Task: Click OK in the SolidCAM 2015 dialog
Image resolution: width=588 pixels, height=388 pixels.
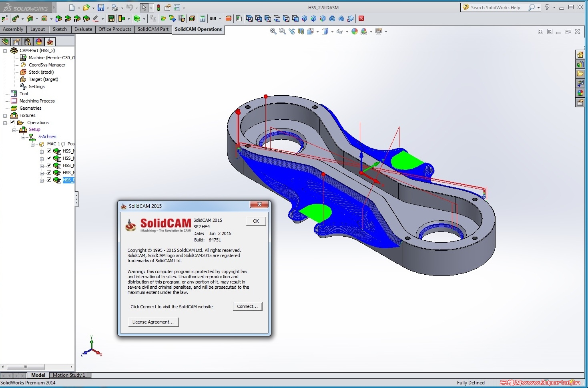Action: (256, 221)
